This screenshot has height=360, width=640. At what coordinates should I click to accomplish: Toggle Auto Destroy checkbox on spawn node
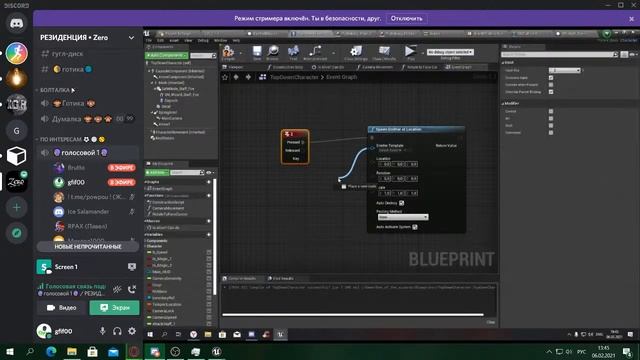coord(402,203)
